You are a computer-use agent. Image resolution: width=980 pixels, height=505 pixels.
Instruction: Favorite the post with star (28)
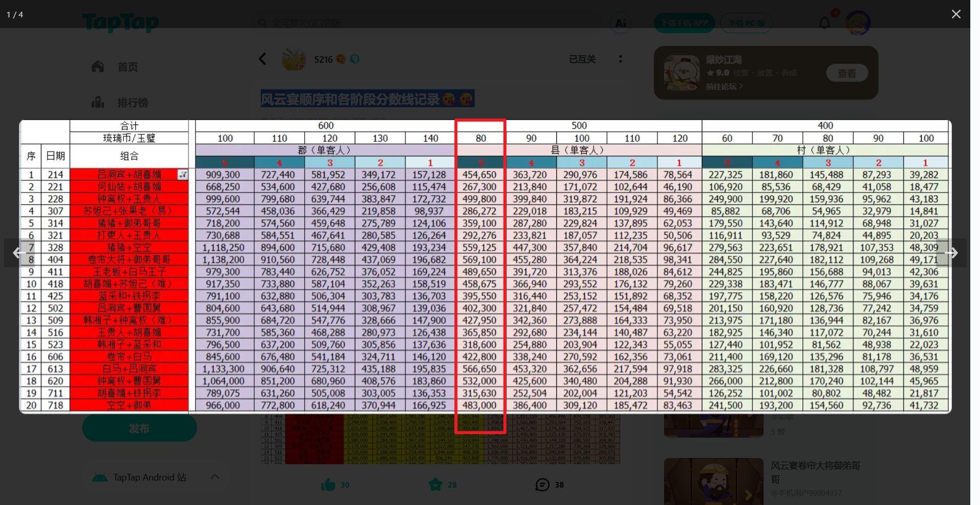(435, 485)
